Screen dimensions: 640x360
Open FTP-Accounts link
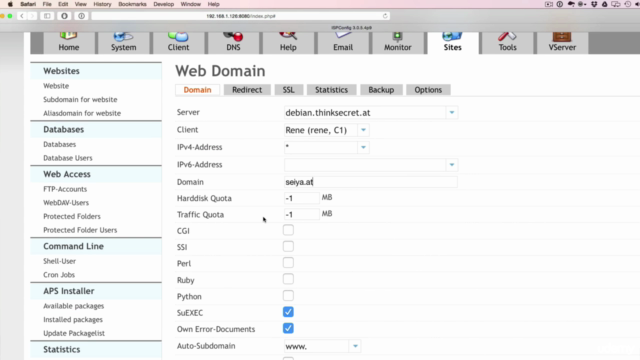tap(65, 189)
